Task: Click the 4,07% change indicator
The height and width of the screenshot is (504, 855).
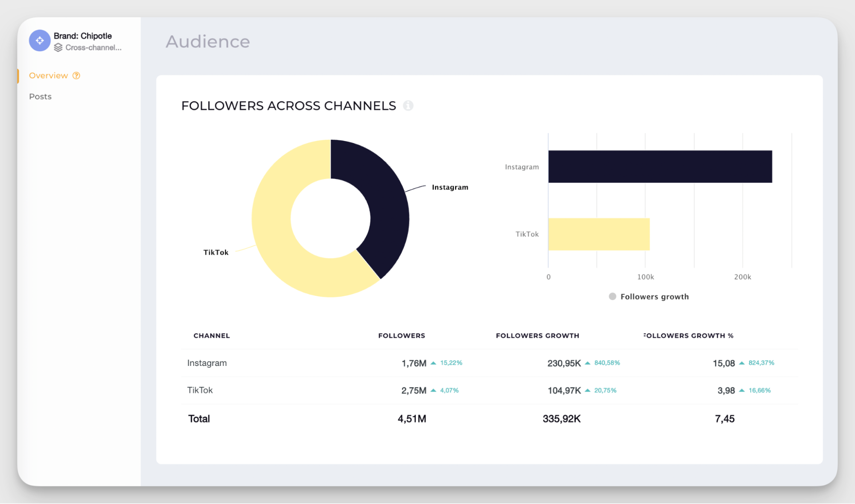Action: click(x=450, y=390)
